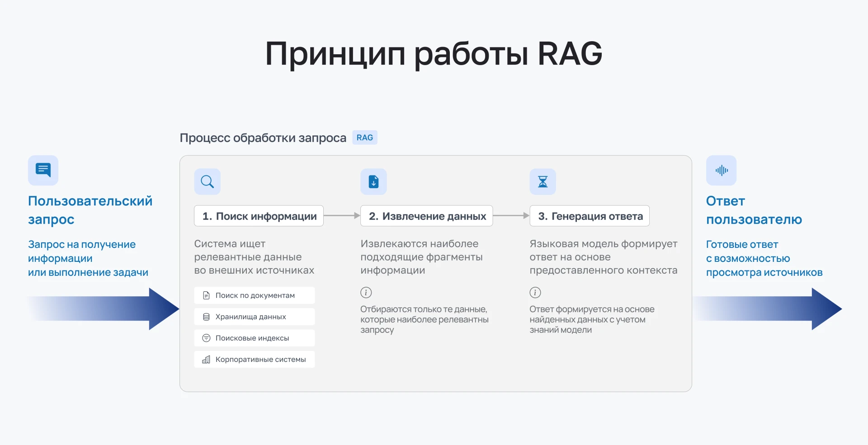The height and width of the screenshot is (445, 868).
Task: Click the document icon in Поиск по документам
Action: (x=206, y=295)
